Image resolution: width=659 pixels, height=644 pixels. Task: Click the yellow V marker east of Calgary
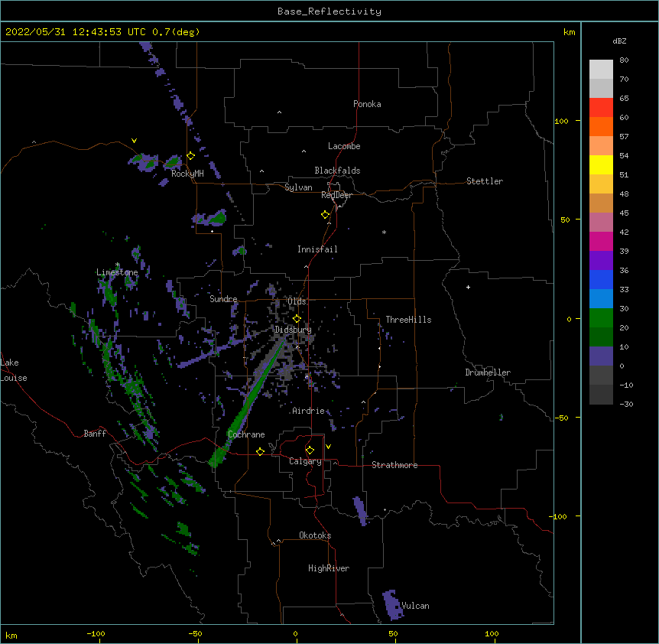point(328,447)
